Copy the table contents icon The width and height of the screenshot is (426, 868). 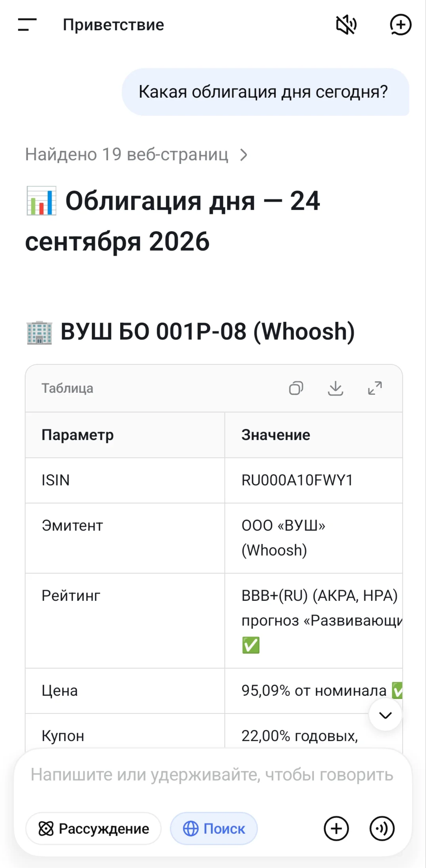point(296,388)
